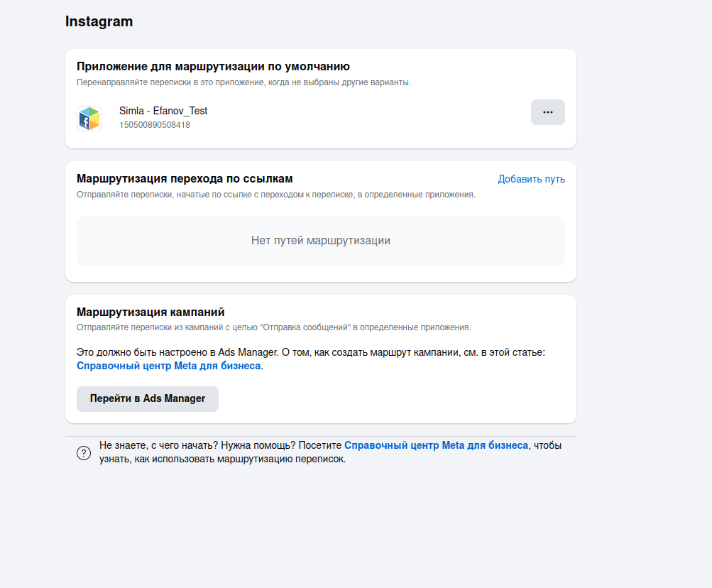Click the Simla app icon thumbnail

[x=89, y=118]
